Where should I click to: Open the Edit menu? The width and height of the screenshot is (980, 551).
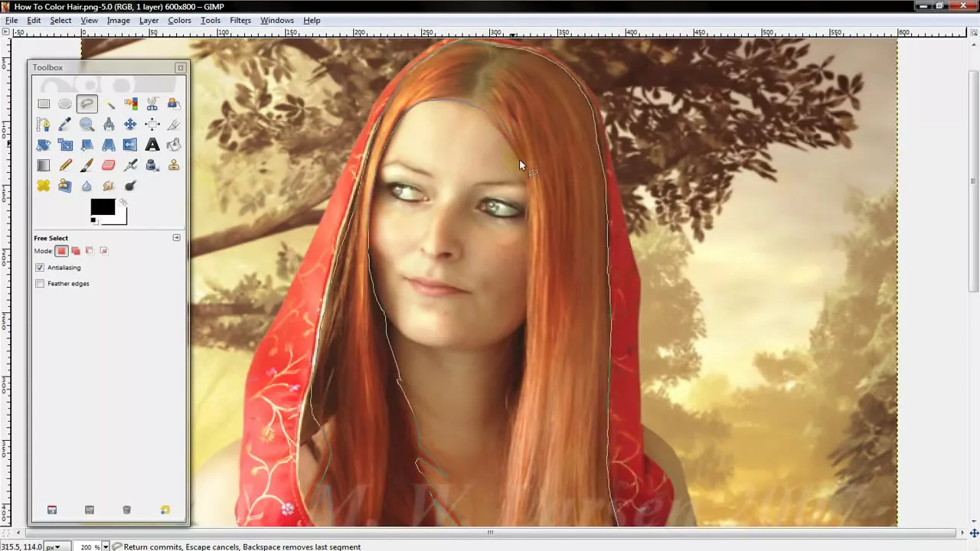34,20
